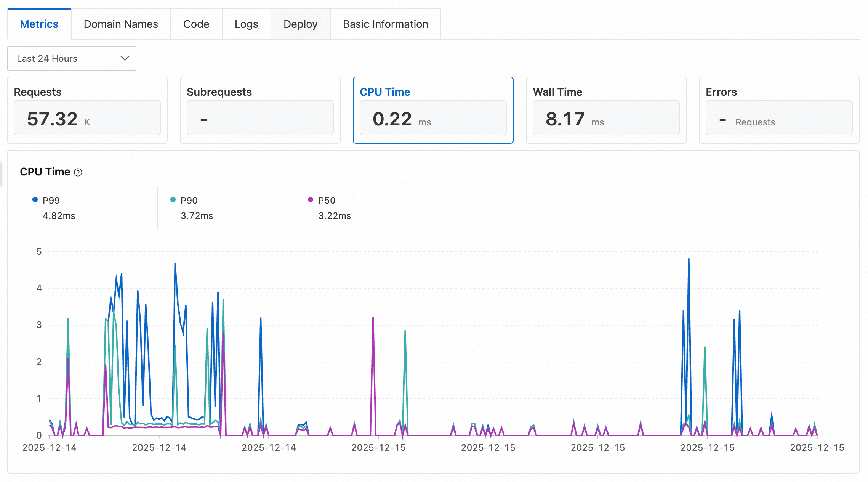Click the purple P50 spike near 3
Viewport: 868px width, 482px height.
coord(373,319)
